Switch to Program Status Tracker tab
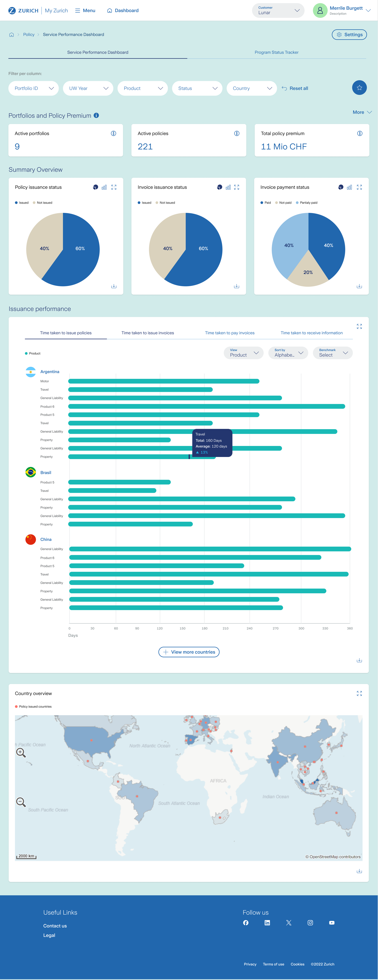Viewport: 378px width, 980px height. coord(277,52)
